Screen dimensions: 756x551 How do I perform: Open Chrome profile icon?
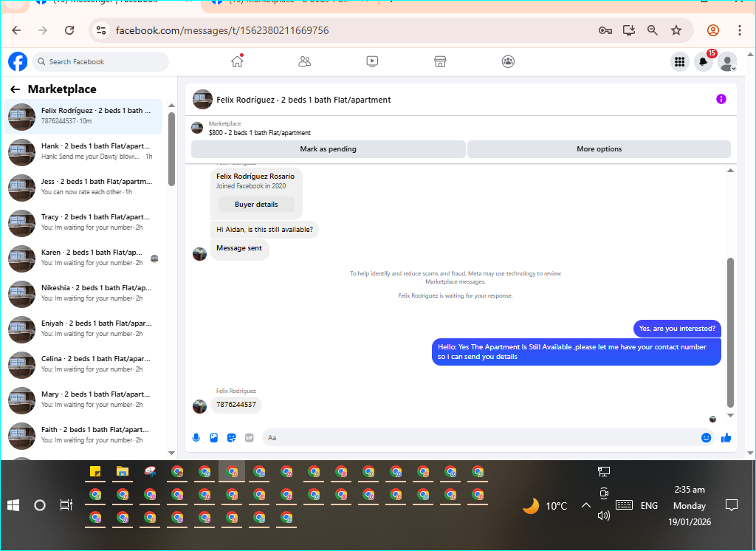(713, 30)
